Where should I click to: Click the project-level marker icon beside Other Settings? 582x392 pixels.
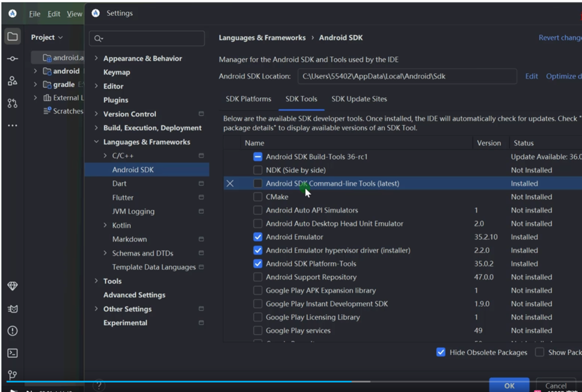pyautogui.click(x=201, y=308)
